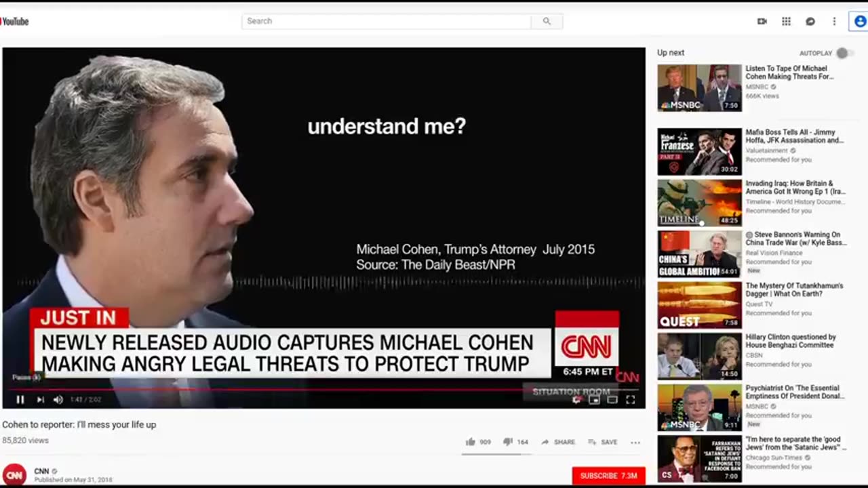Toggle the Autoplay switch
This screenshot has width=868, height=488.
coord(843,53)
